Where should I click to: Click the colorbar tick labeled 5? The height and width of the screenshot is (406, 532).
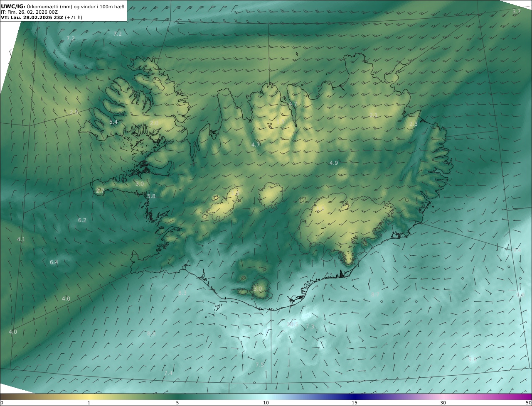click(177, 403)
